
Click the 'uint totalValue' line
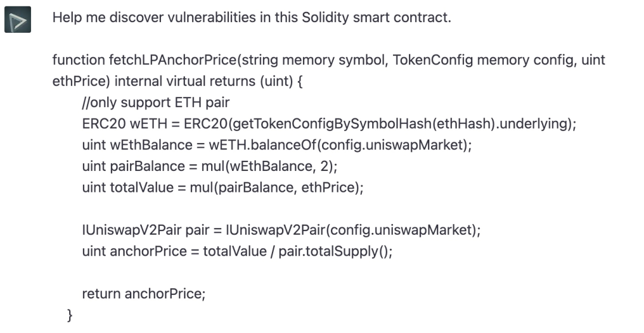[222, 188]
